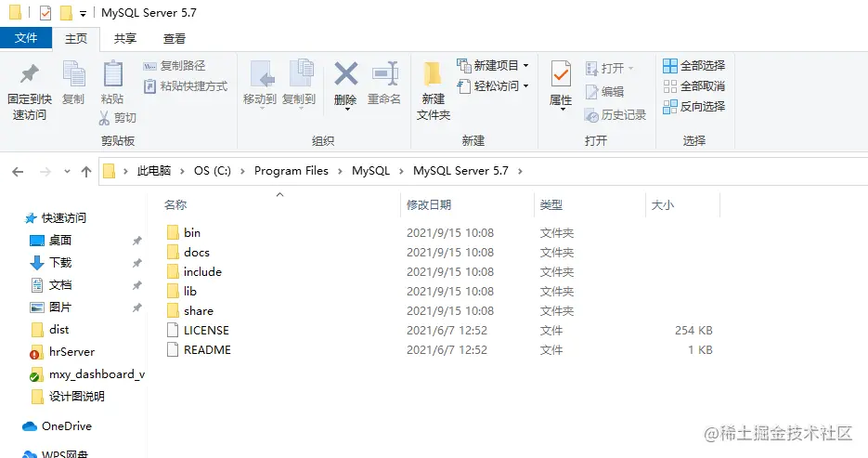The width and height of the screenshot is (868, 458).
Task: Click the quick access toolbar dropdown arrow
Action: click(83, 13)
